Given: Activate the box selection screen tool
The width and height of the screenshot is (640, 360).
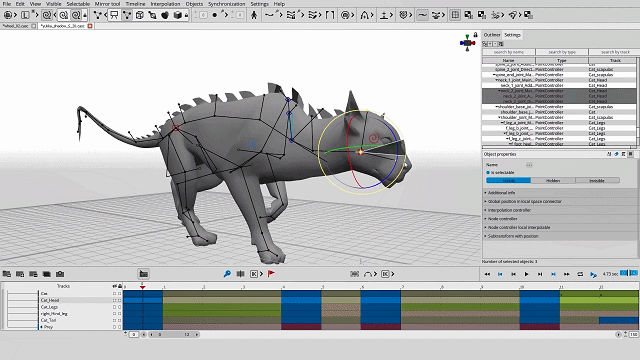Looking at the screenshot, I should [x=114, y=15].
